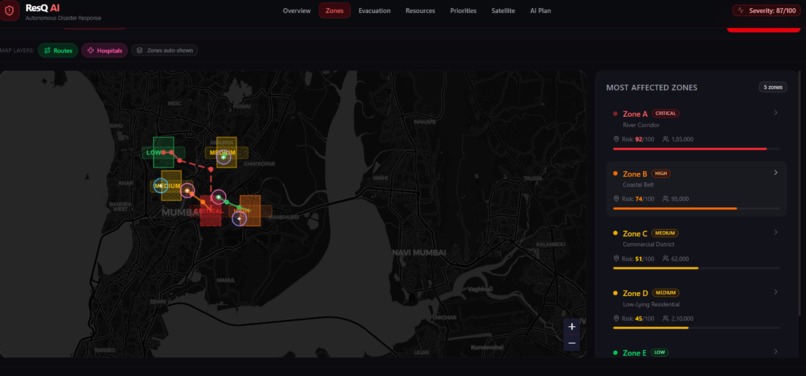Click the HIGH badge on Zone B
806x376 pixels.
(x=661, y=173)
